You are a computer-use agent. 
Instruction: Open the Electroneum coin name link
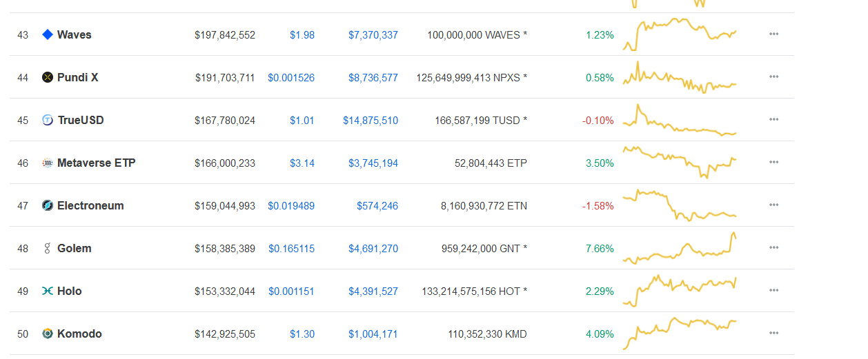[90, 205]
